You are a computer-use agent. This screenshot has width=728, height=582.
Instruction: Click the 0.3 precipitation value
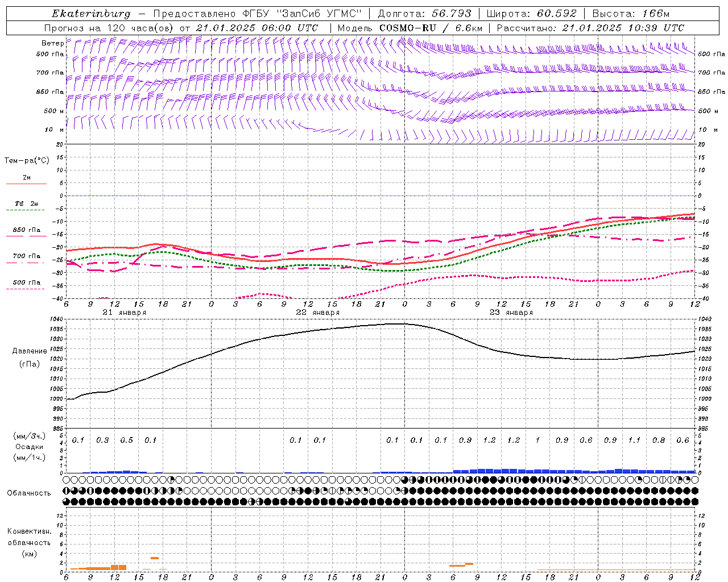(x=102, y=440)
